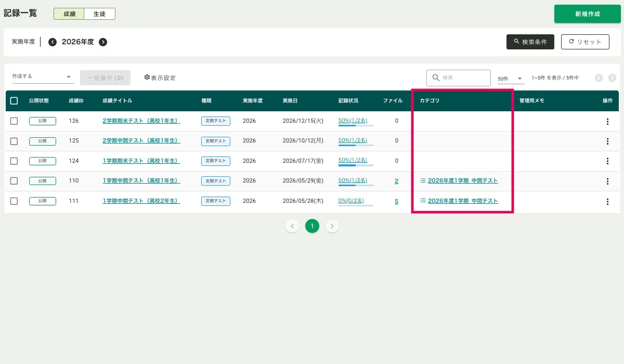
Task: Open three-dot menu for record 110
Action: pos(607,181)
